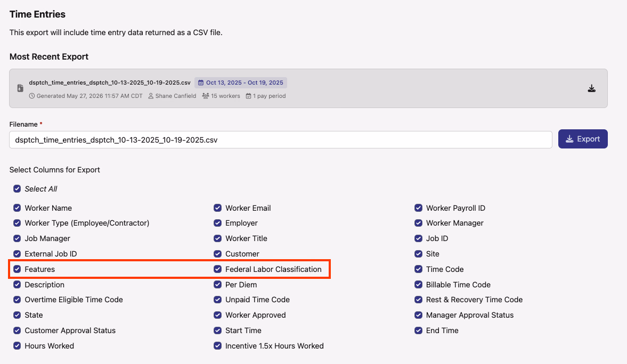Uncheck Rest & Recovery Time Code column

418,300
